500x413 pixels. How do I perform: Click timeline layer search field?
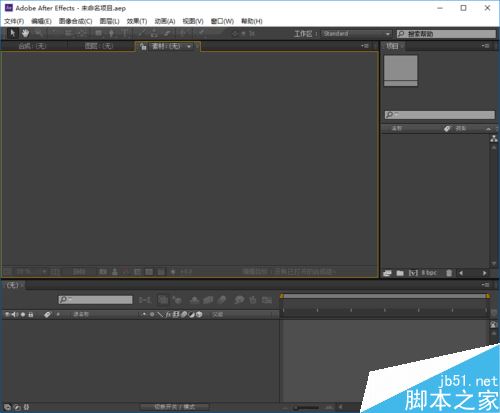click(95, 300)
